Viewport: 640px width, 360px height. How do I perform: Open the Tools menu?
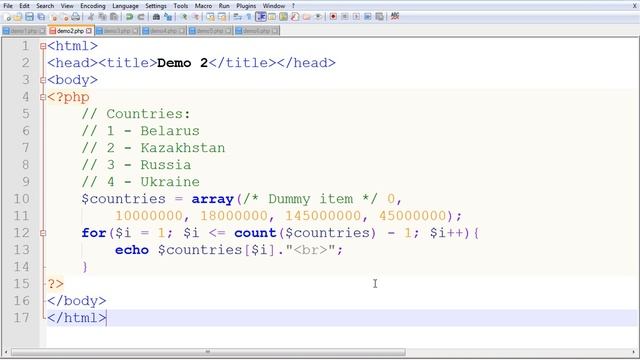[180, 6]
